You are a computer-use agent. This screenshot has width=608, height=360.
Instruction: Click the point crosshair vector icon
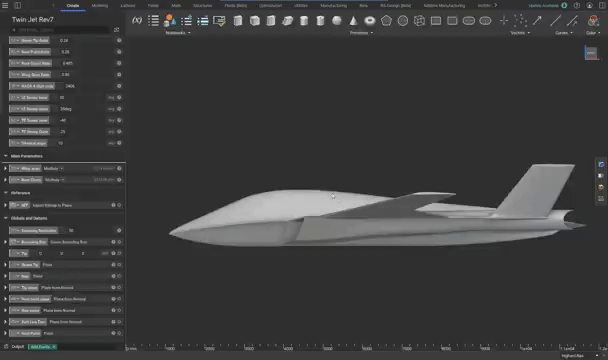(503, 21)
